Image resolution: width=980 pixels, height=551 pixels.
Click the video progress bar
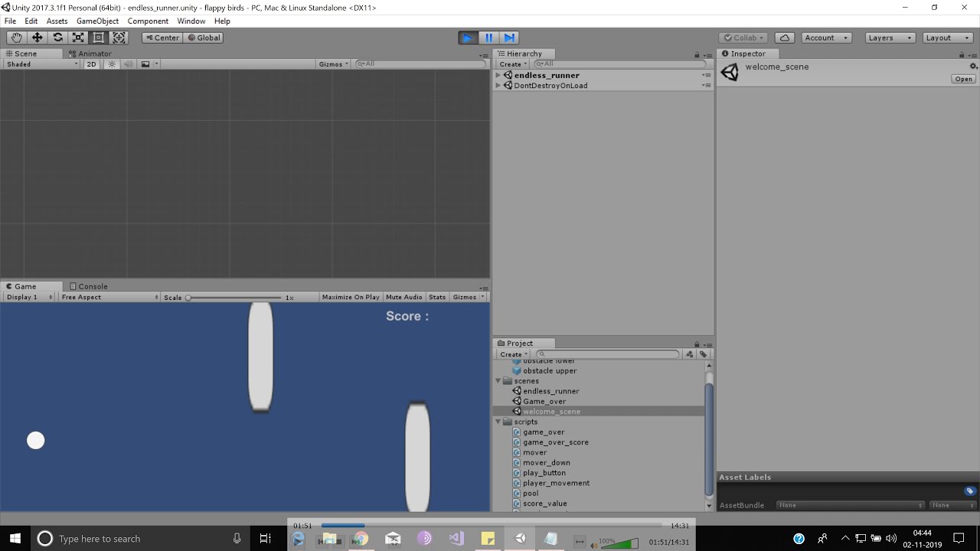coord(492,525)
